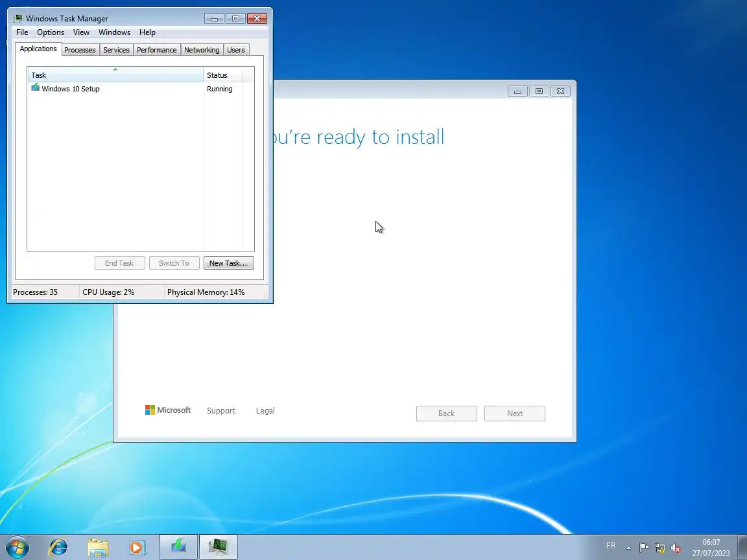
Task: Switch to the Applications tab
Action: click(x=38, y=49)
